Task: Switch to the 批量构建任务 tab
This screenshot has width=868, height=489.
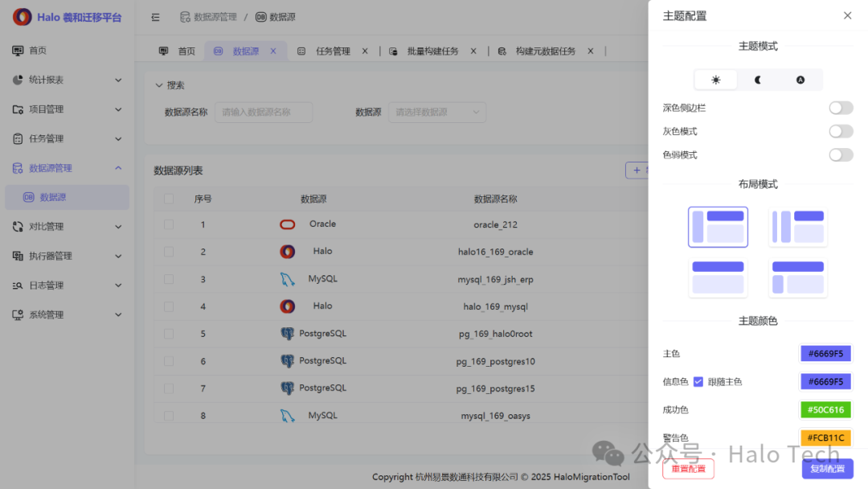Action: pyautogui.click(x=432, y=51)
